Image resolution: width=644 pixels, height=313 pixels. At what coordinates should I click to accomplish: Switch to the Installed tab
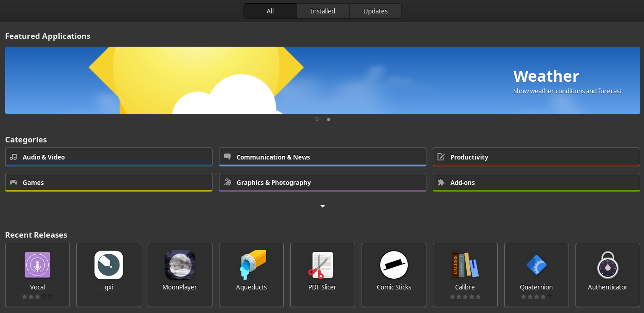click(322, 11)
